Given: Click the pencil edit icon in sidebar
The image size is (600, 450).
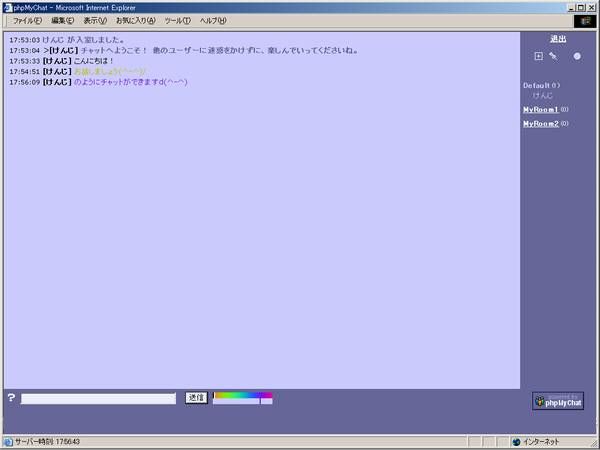Looking at the screenshot, I should coord(553,56).
